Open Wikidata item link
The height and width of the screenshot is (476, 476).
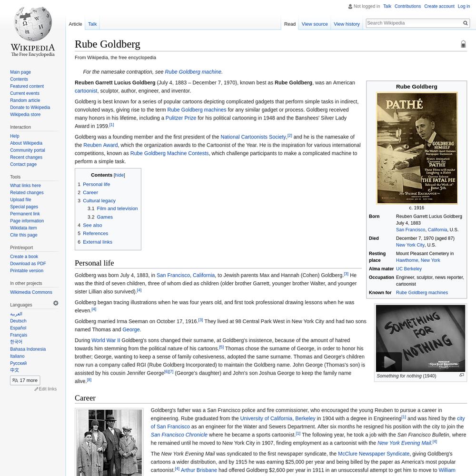[23, 228]
